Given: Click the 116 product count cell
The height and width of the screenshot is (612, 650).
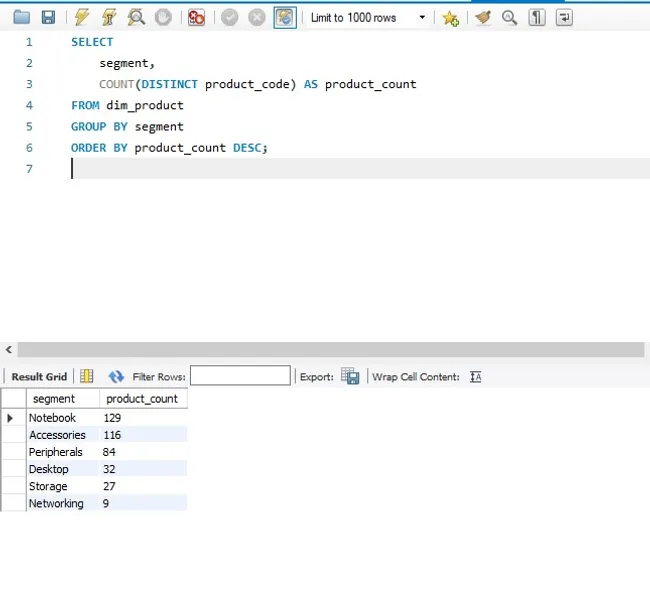Looking at the screenshot, I should pos(143,435).
